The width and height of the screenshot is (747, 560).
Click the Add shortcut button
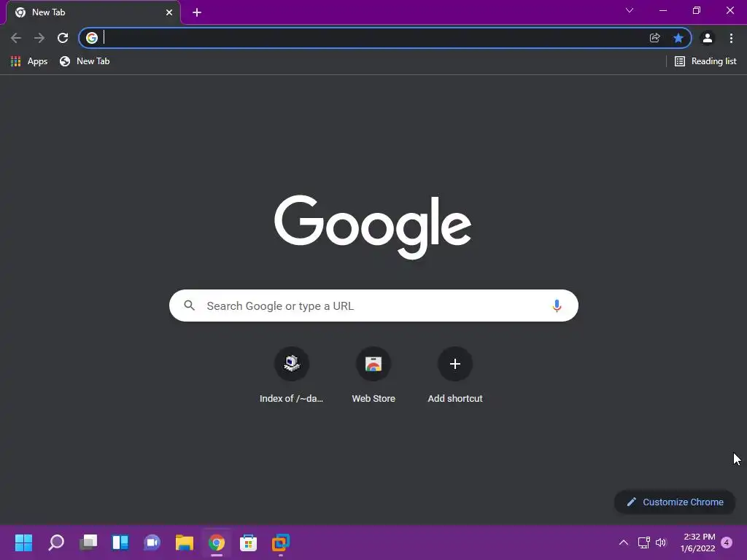pos(455,376)
